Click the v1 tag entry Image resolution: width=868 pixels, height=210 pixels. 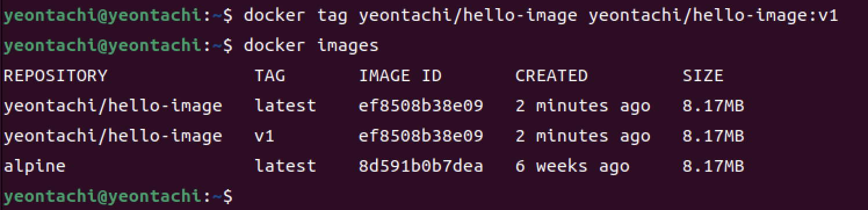[x=265, y=136]
